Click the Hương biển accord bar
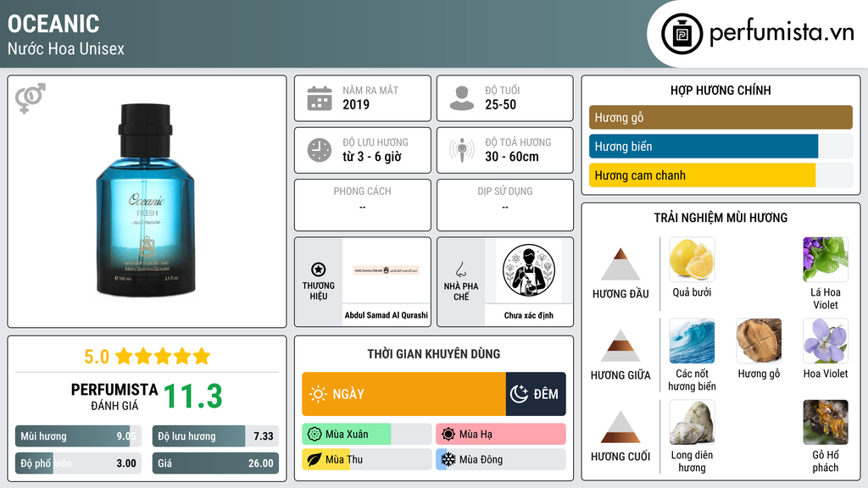Image resolution: width=868 pixels, height=488 pixels. tap(721, 147)
